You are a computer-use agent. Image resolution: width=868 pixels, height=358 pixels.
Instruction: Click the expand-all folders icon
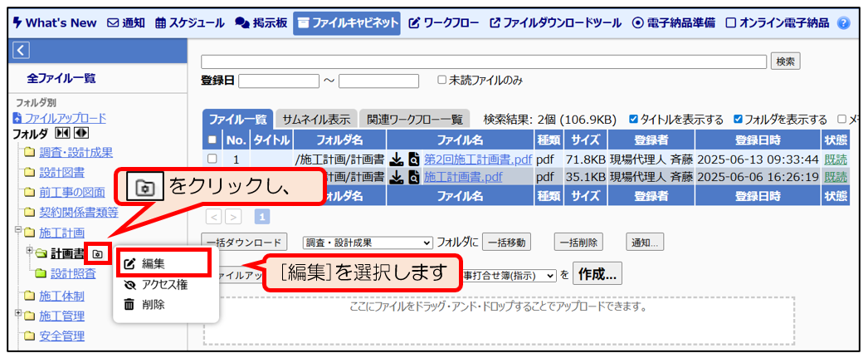(x=81, y=134)
